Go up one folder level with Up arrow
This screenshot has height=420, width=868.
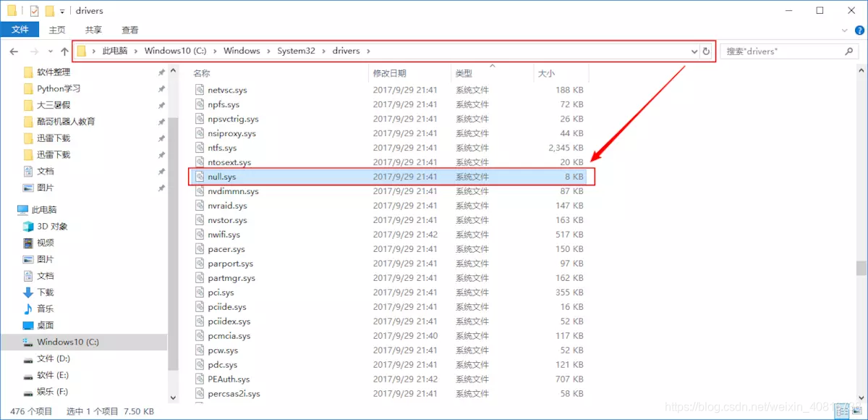(64, 51)
